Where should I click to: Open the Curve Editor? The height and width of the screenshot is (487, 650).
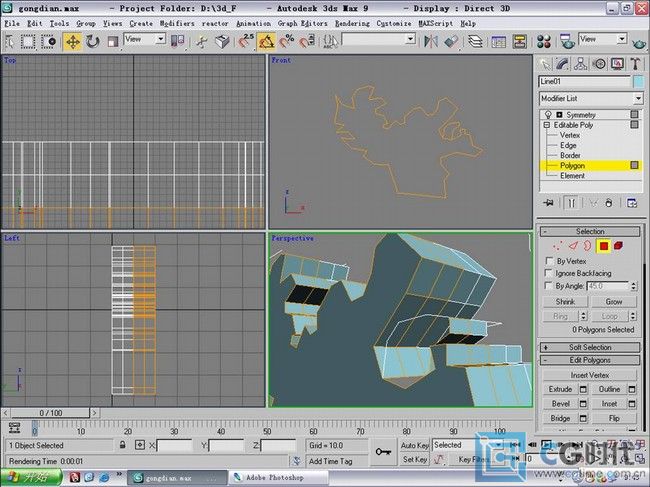click(x=499, y=41)
